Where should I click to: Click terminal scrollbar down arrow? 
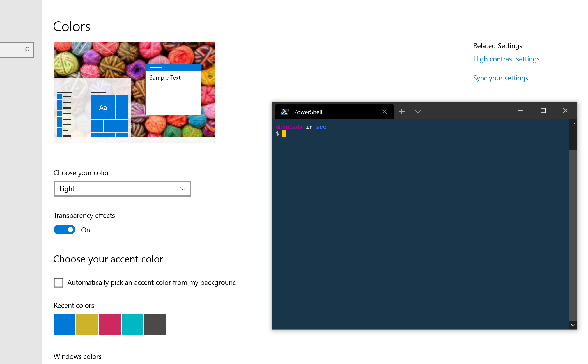(573, 325)
